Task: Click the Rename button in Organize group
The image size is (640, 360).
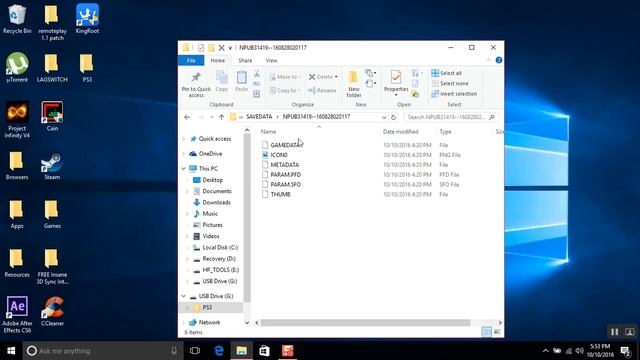Action: click(322, 90)
